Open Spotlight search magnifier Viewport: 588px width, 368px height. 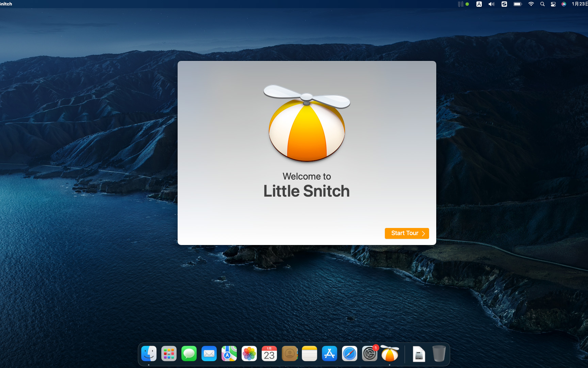[x=542, y=4]
